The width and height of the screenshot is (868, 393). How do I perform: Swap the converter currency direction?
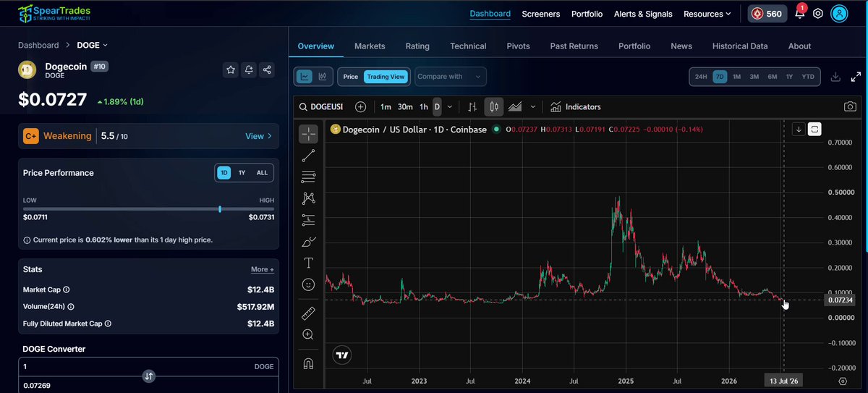pos(148,376)
